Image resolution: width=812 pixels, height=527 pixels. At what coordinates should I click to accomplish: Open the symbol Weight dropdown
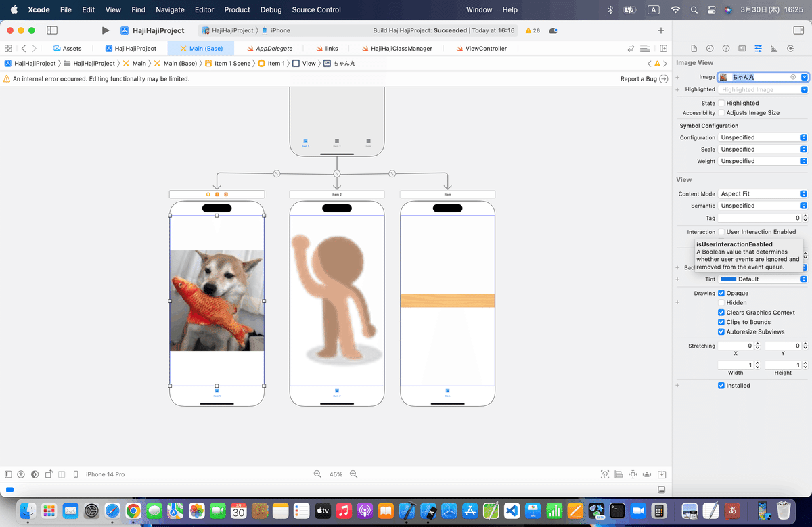[763, 161]
